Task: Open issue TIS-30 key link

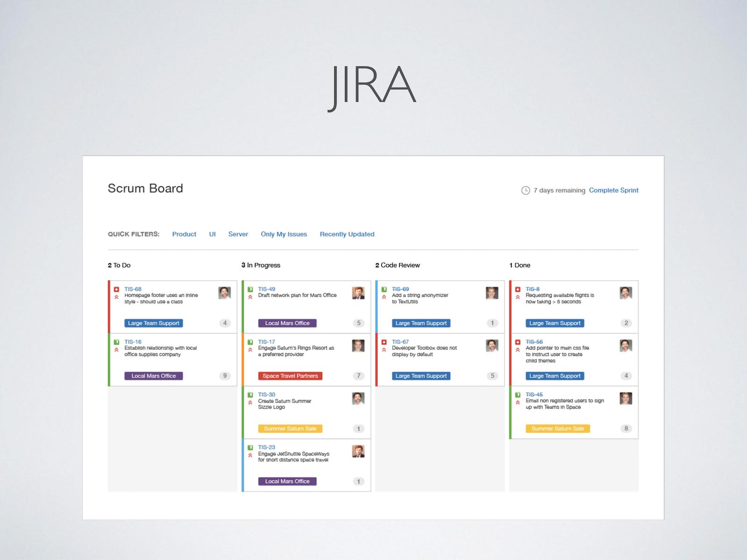Action: [x=267, y=395]
